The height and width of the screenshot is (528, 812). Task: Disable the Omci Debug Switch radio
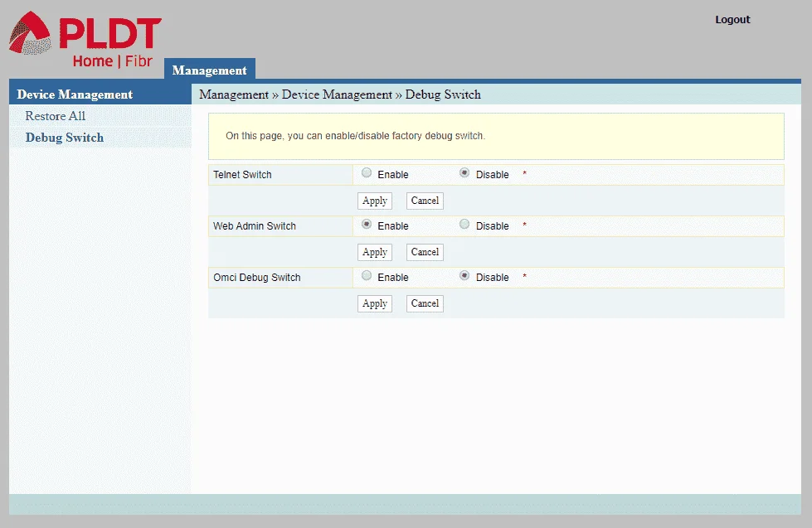pos(464,275)
